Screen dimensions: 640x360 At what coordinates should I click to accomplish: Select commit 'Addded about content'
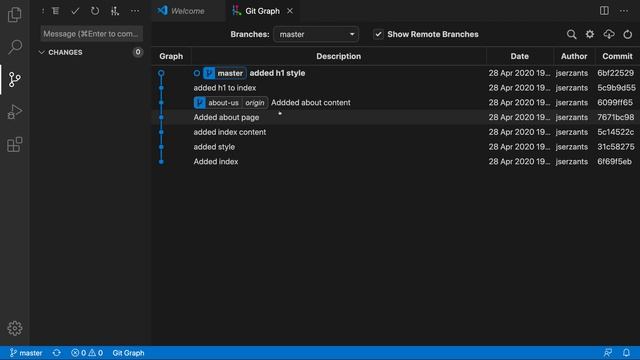click(x=311, y=102)
